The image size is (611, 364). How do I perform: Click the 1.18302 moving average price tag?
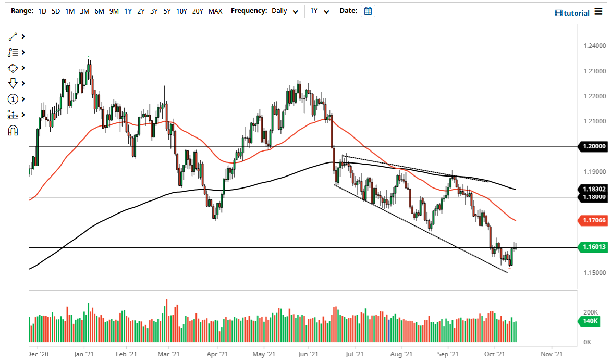tap(593, 189)
